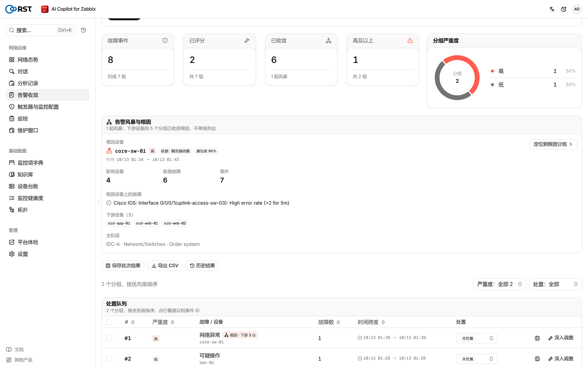This screenshot has width=588, height=368.
Task: Click the AI Copilot for Zabbix app icon
Action: [x=45, y=9]
